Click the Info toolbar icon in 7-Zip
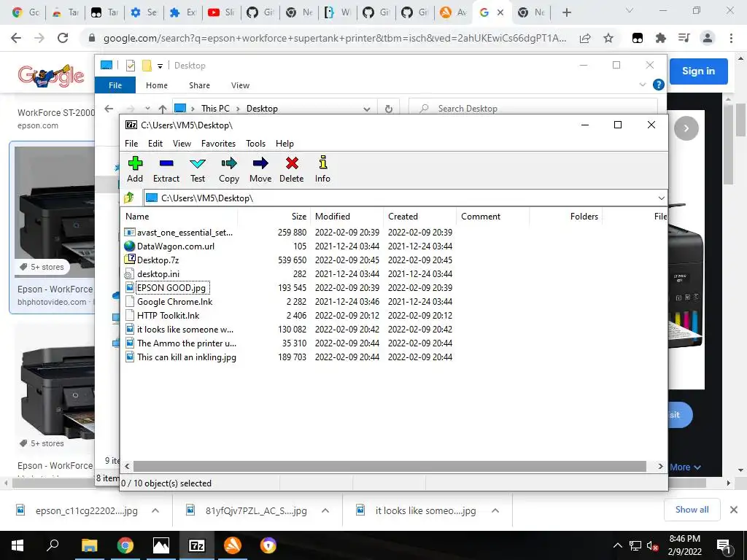This screenshot has height=560, width=747. 322,169
